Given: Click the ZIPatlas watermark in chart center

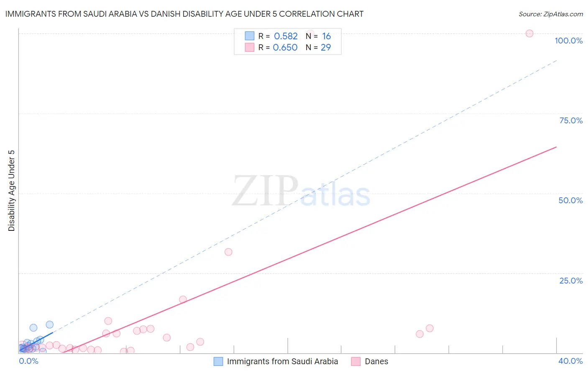Looking at the screenshot, I should click(301, 192).
